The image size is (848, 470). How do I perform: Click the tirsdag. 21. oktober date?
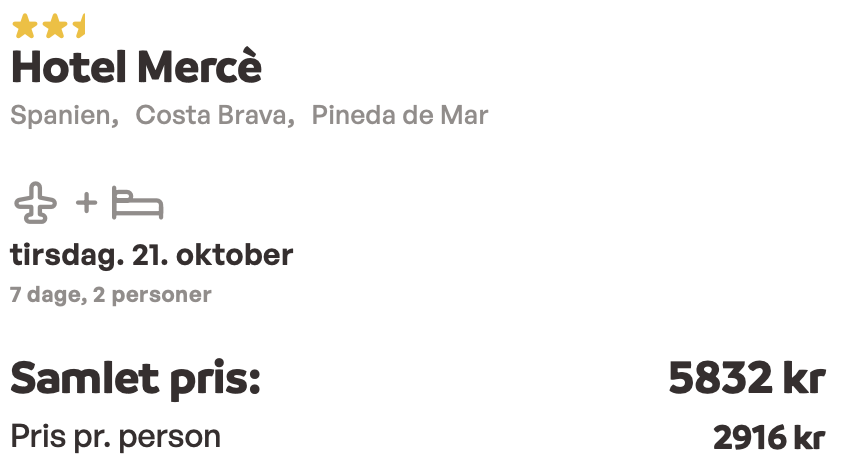coord(151,255)
